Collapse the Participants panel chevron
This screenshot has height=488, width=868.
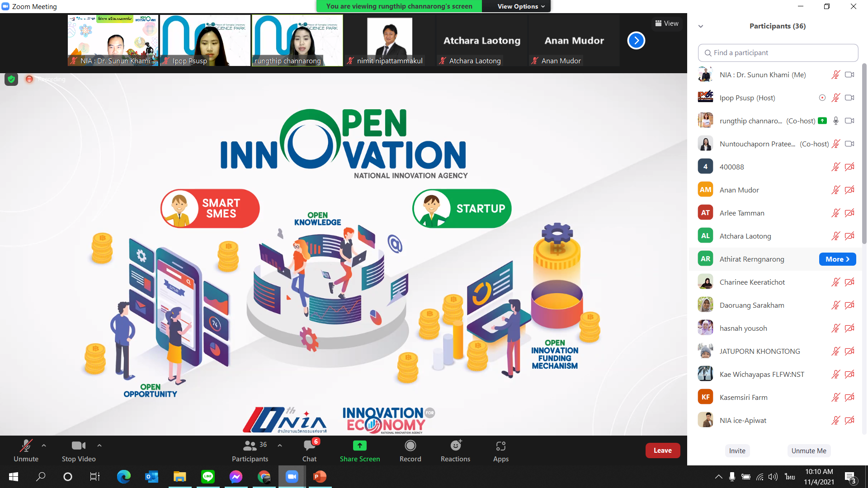[x=701, y=26]
